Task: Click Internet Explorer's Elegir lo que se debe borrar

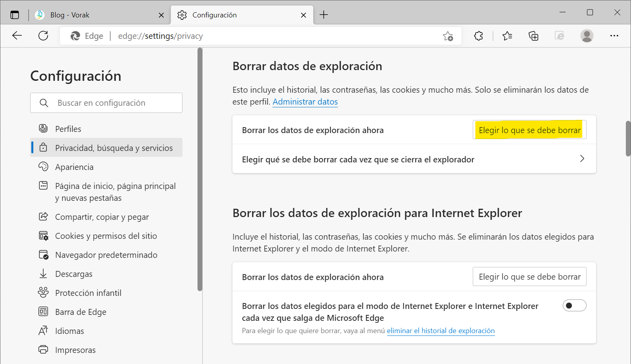Action: pyautogui.click(x=529, y=276)
